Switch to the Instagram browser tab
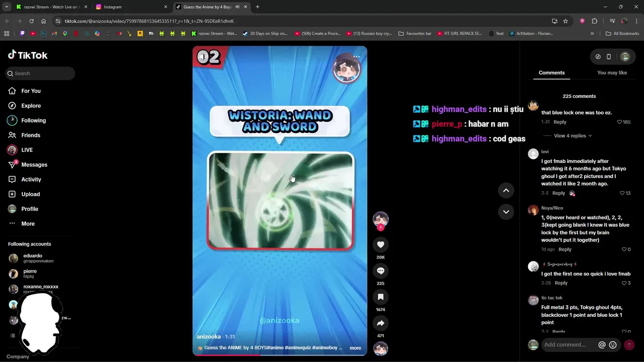644x362 pixels. tap(132, 7)
